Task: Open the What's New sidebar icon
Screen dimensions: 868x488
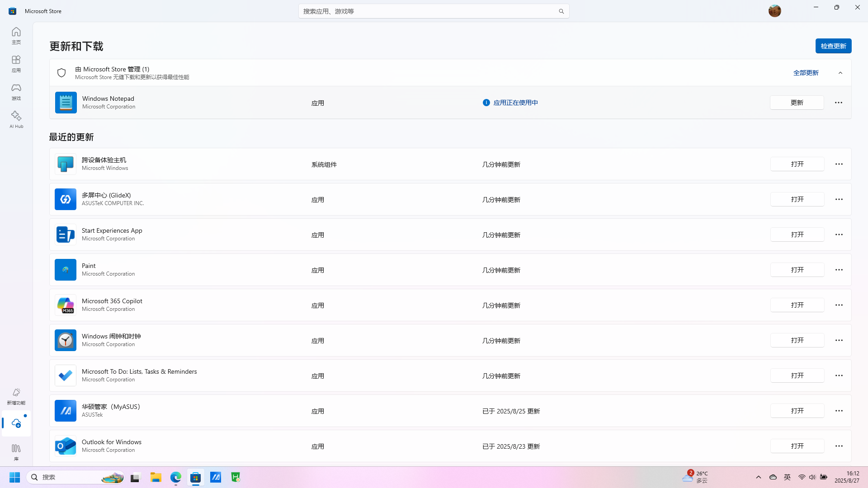Action: pyautogui.click(x=16, y=396)
